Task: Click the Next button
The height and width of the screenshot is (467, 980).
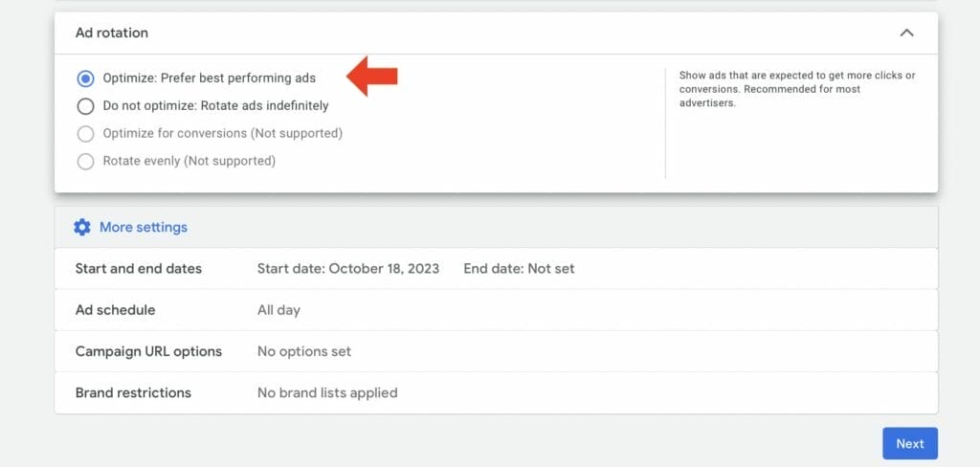Action: coord(910,443)
